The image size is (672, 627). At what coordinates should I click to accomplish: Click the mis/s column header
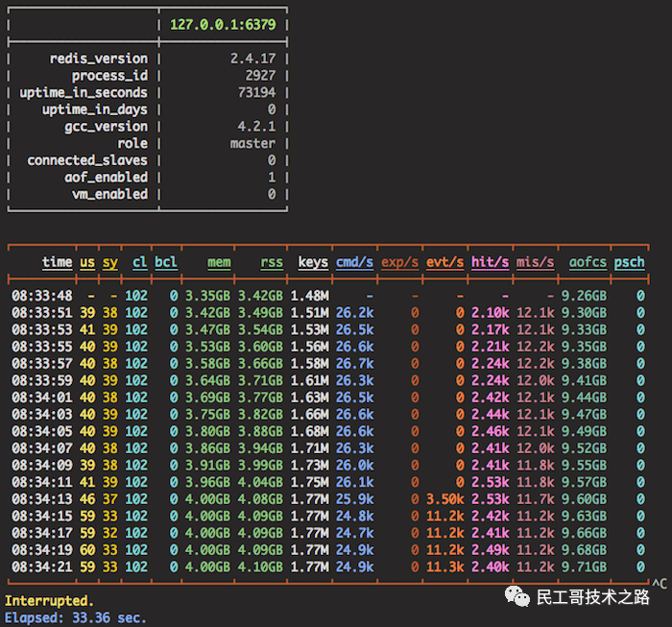point(536,262)
